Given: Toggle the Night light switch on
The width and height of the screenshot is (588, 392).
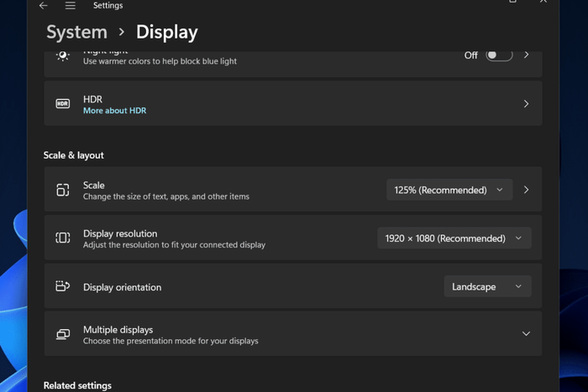Looking at the screenshot, I should [x=499, y=55].
